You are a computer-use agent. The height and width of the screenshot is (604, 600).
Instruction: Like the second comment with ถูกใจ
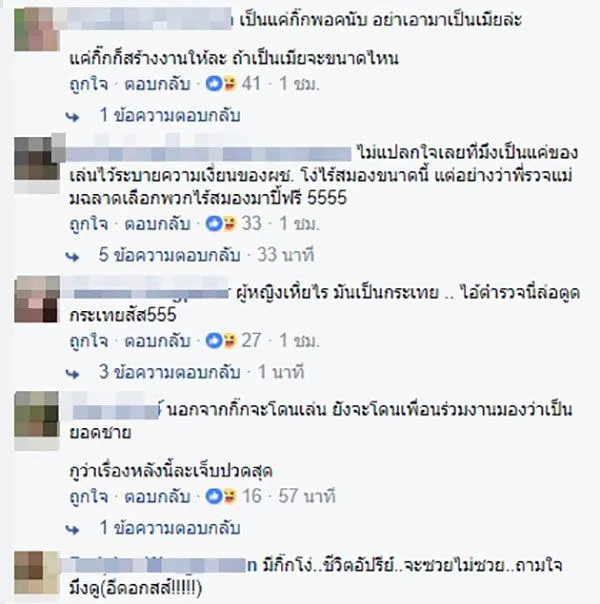[89, 224]
